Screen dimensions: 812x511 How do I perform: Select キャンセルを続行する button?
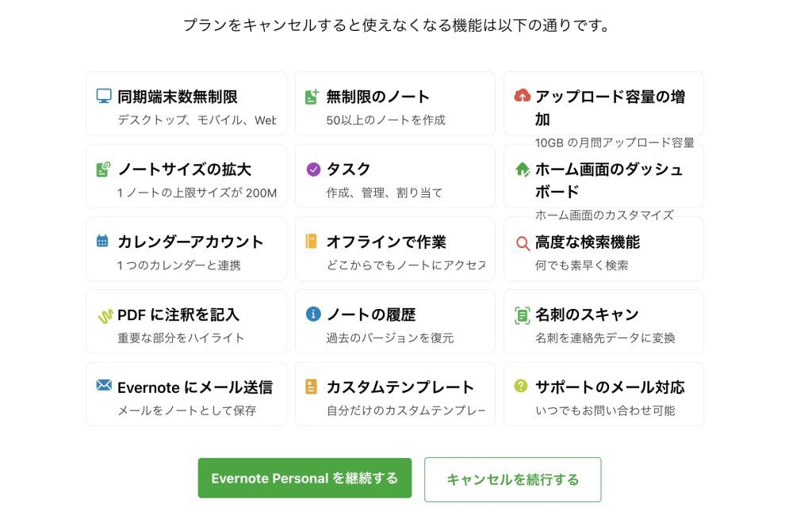click(513, 479)
